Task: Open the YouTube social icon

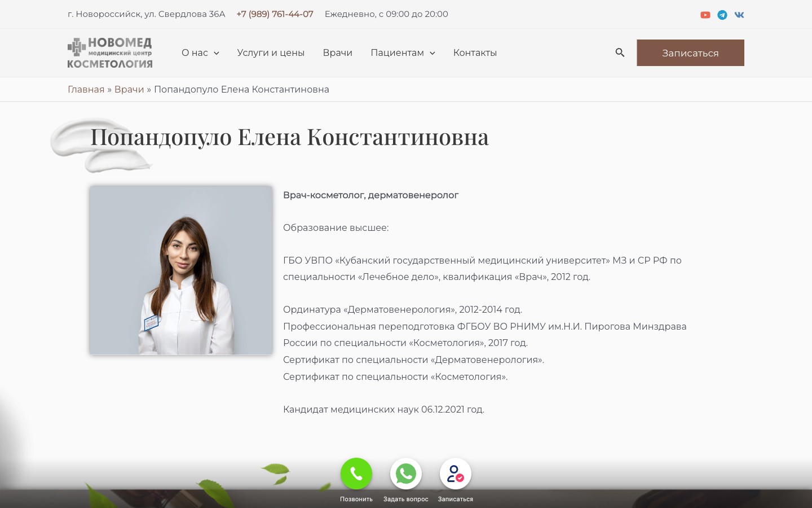Action: 705,15
